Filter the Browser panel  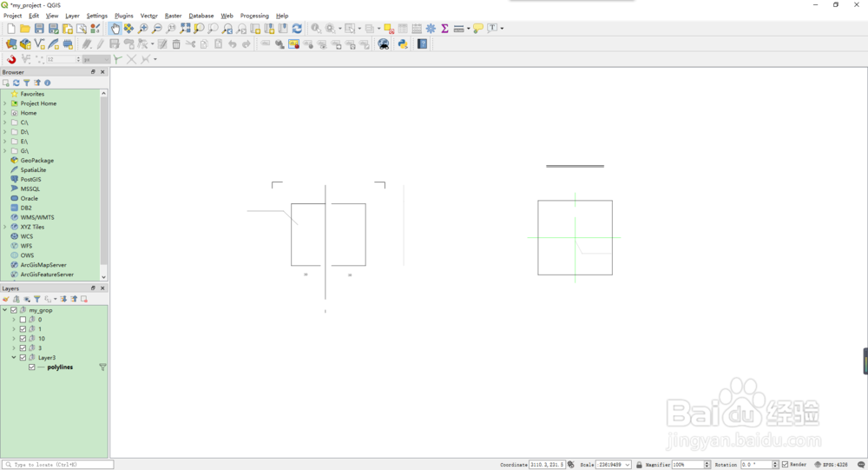[x=27, y=83]
